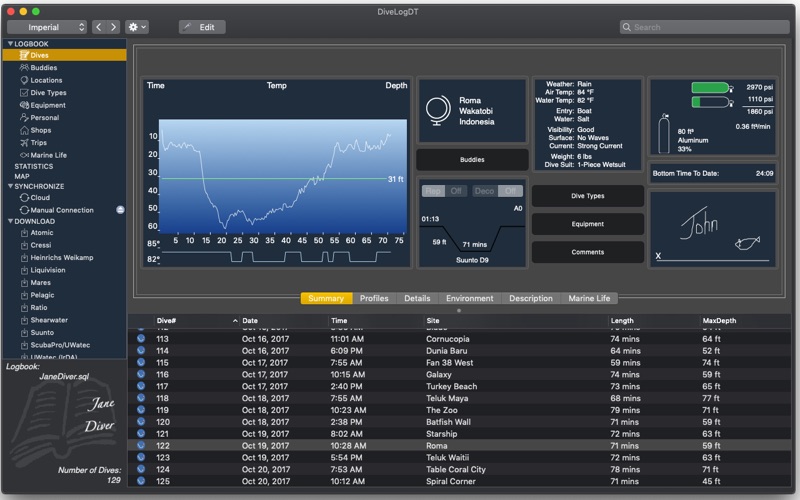Open MAP in the sidebar
The height and width of the screenshot is (500, 800).
[22, 176]
